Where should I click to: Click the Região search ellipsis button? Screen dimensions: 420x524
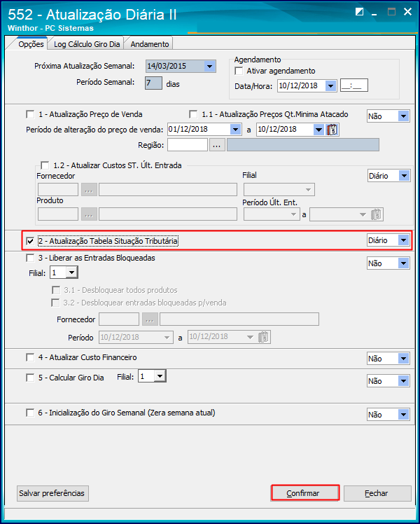point(217,145)
